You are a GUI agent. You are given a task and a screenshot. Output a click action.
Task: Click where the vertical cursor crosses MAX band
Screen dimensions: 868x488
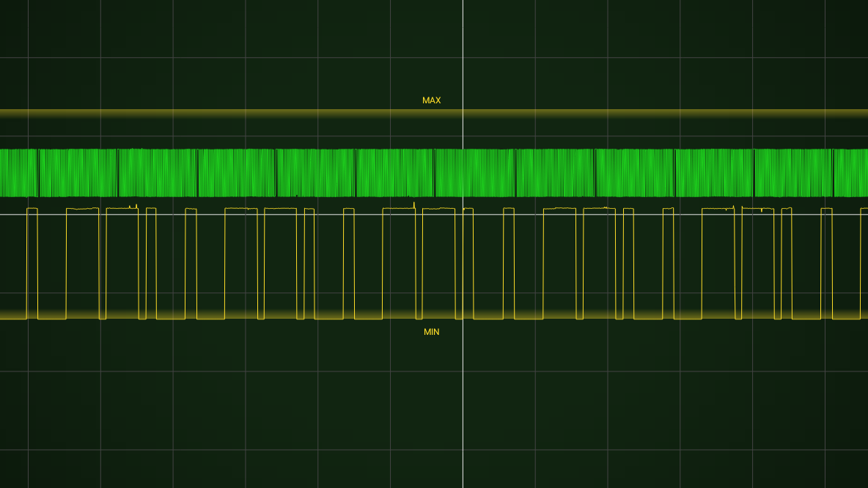pyautogui.click(x=463, y=114)
